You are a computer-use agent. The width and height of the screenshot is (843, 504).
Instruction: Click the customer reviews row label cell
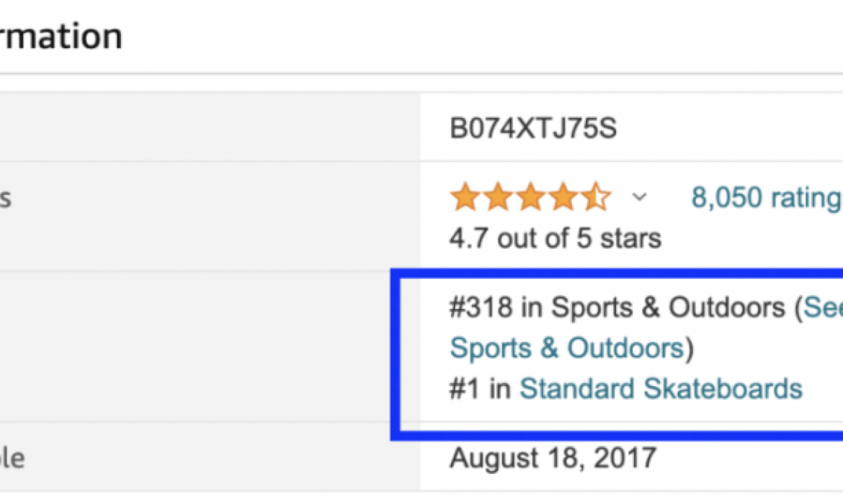210,217
